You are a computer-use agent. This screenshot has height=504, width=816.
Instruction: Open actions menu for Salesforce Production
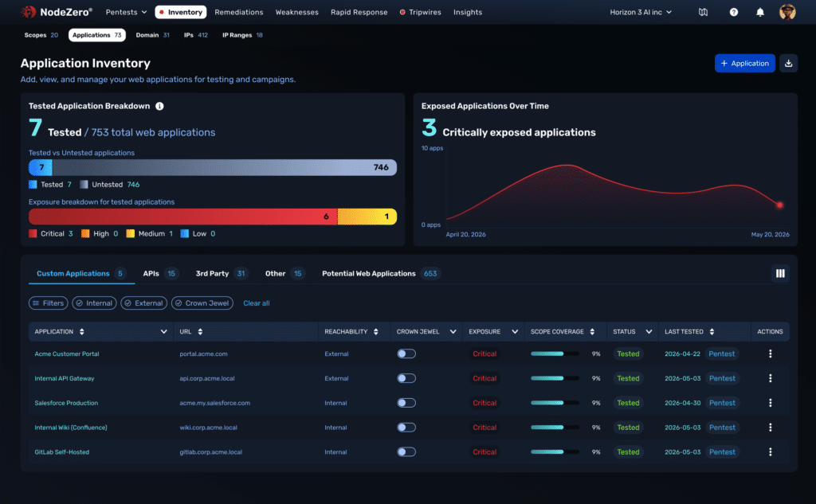click(771, 403)
